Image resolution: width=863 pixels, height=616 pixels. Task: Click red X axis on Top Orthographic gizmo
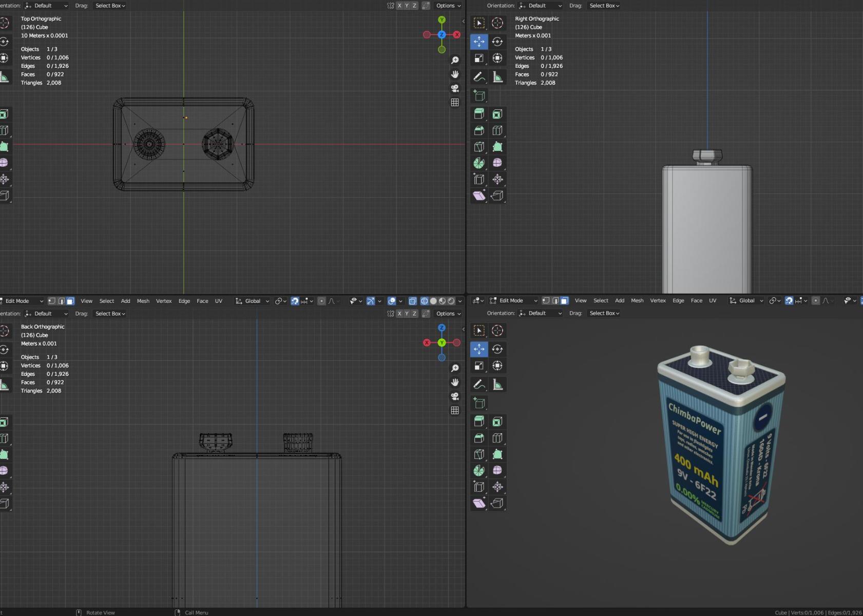(x=456, y=35)
